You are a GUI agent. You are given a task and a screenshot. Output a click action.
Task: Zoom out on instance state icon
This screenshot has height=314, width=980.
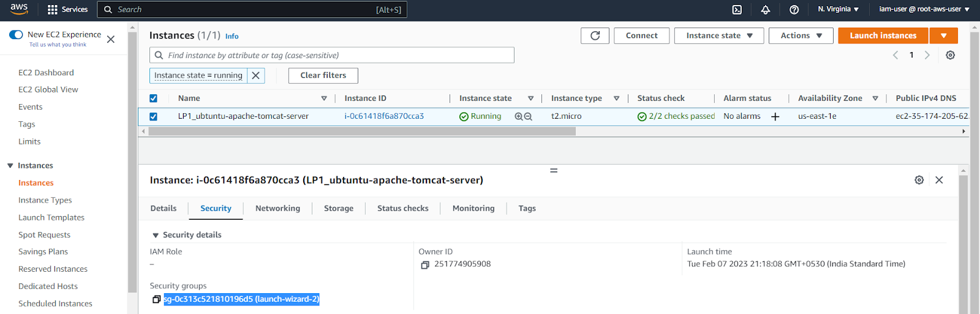[528, 116]
